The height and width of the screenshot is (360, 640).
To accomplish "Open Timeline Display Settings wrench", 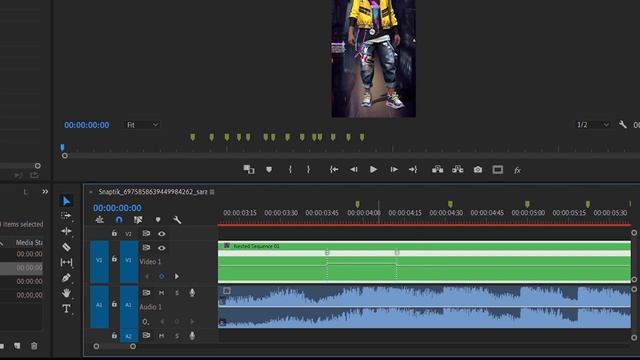I will tap(177, 220).
